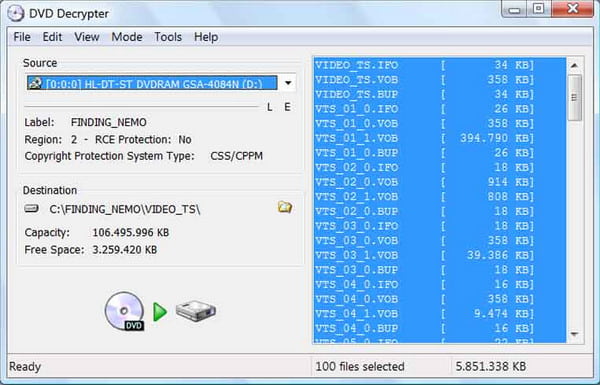Select VTS_04_1.VOB 9.474 KB file
Screen dimensions: 600x385
pyautogui.click(x=440, y=314)
